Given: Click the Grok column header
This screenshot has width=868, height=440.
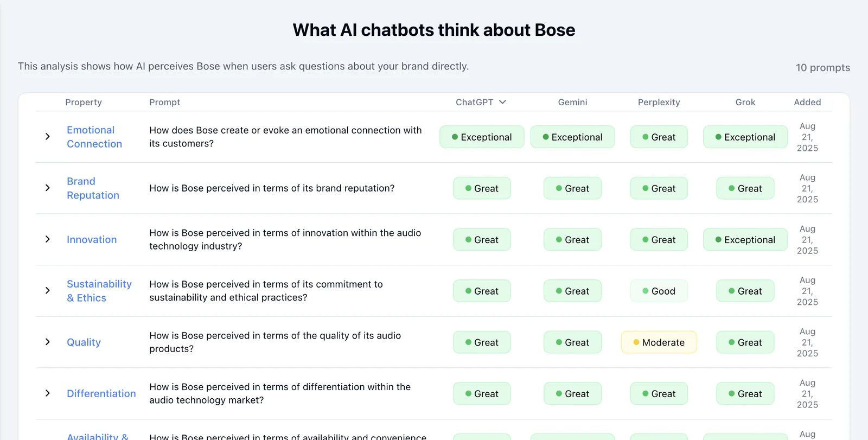Looking at the screenshot, I should click(x=745, y=102).
